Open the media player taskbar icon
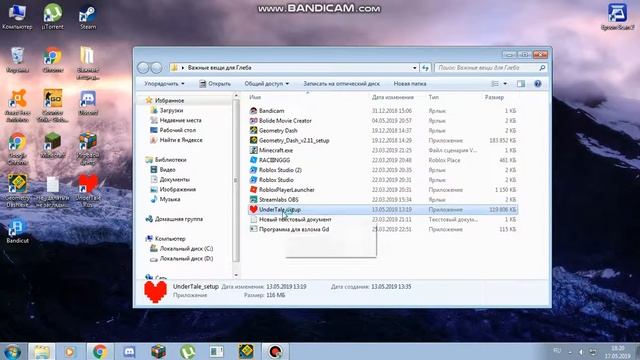This screenshot has height=360, width=640. pyautogui.click(x=70, y=351)
